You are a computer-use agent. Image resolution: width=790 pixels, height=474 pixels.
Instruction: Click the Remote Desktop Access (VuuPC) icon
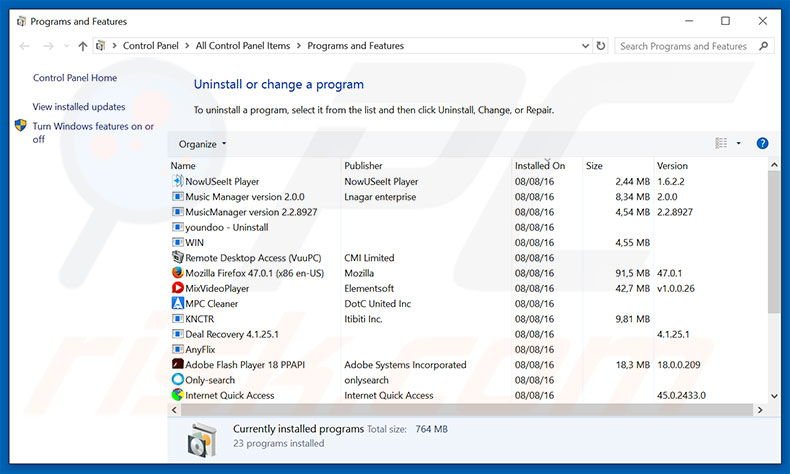(177, 257)
